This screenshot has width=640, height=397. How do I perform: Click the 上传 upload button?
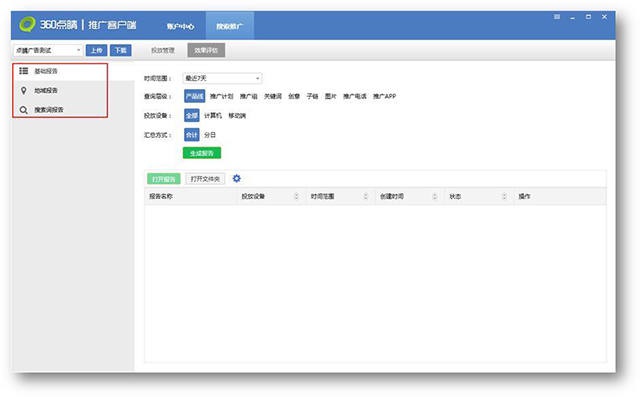[96, 50]
